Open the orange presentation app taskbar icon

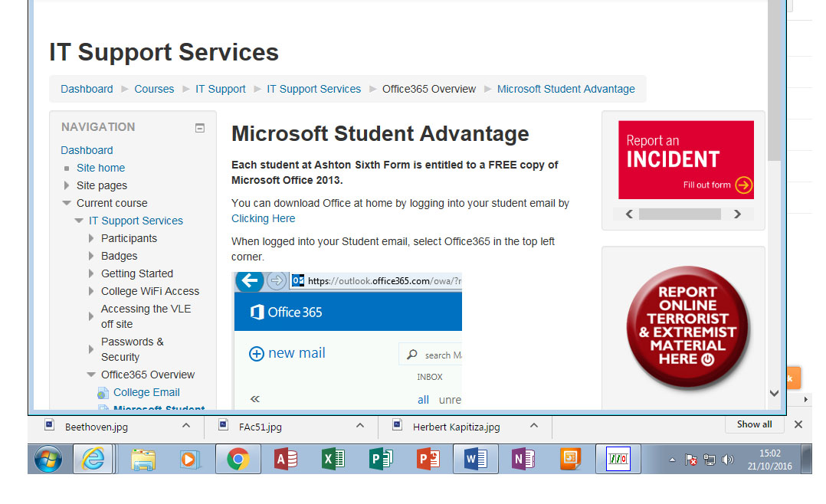[571, 460]
